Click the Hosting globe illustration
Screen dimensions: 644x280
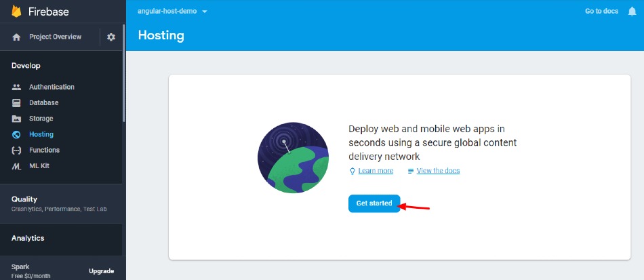tap(293, 158)
